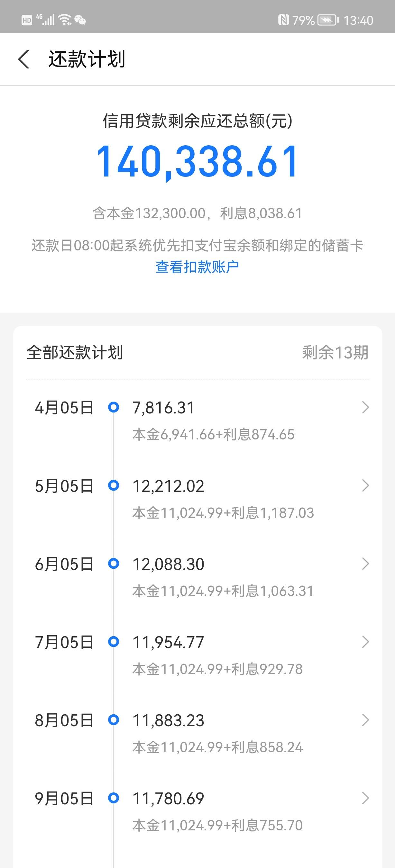The height and width of the screenshot is (868, 395).
Task: Select the 9月05日 timeline dot
Action: point(114,798)
